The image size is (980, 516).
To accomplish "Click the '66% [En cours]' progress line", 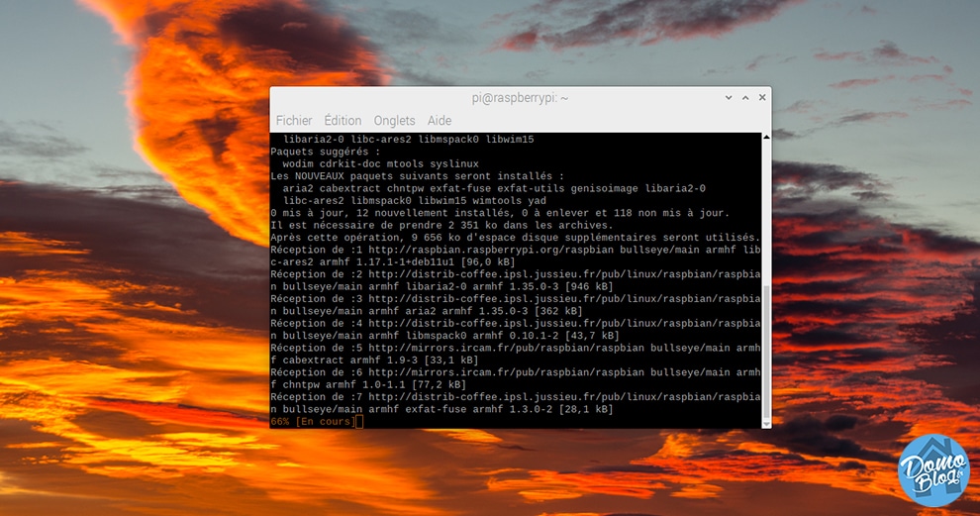I will click(x=311, y=422).
